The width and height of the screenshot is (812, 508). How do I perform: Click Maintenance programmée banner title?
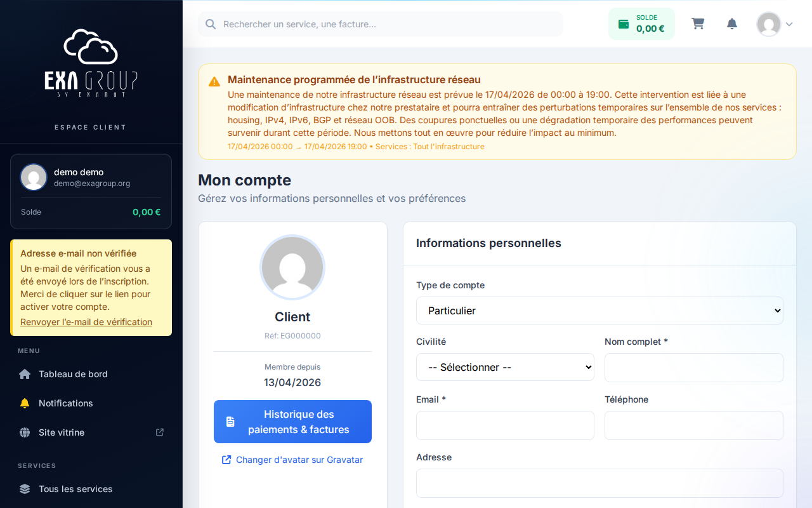pos(354,79)
